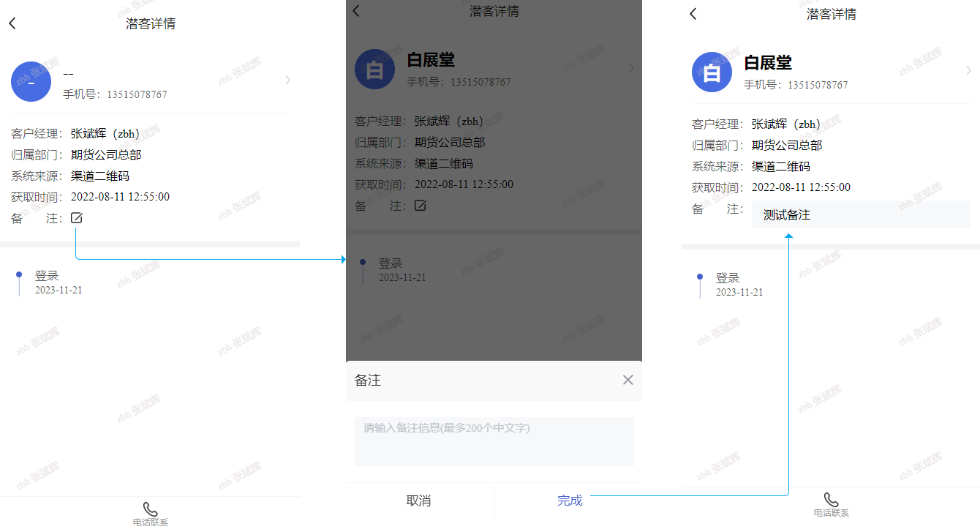Click the 潜客详情 title on the right screen
Image resolution: width=980 pixels, height=532 pixels.
tap(832, 14)
